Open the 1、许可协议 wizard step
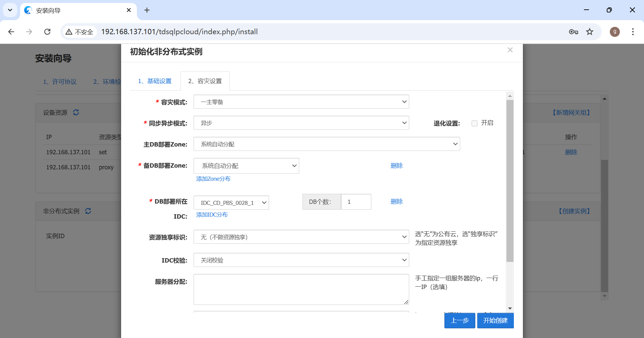Image resolution: width=644 pixels, height=338 pixels. [x=60, y=82]
